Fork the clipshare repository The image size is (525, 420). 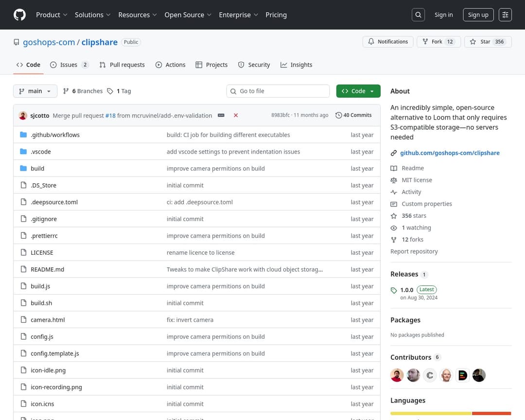437,42
